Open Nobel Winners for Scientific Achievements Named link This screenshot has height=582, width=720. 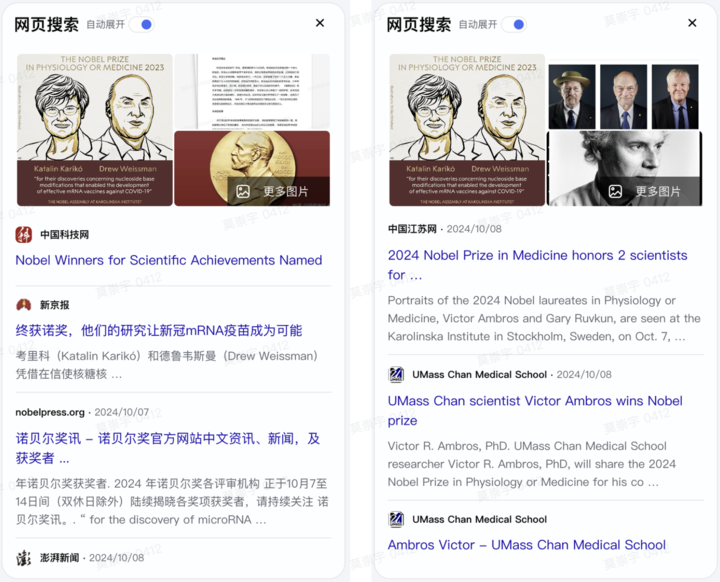[169, 260]
